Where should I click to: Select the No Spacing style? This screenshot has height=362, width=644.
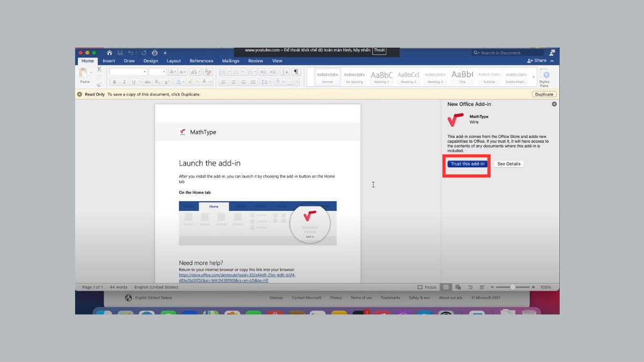click(x=354, y=77)
